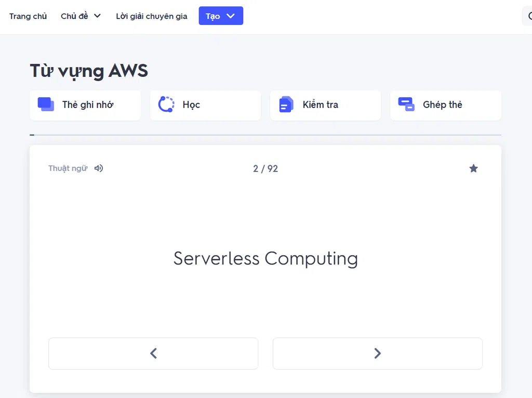Viewport: 532px width, 398px height.
Task: Click the flashcard progress bar
Action: tap(265, 135)
